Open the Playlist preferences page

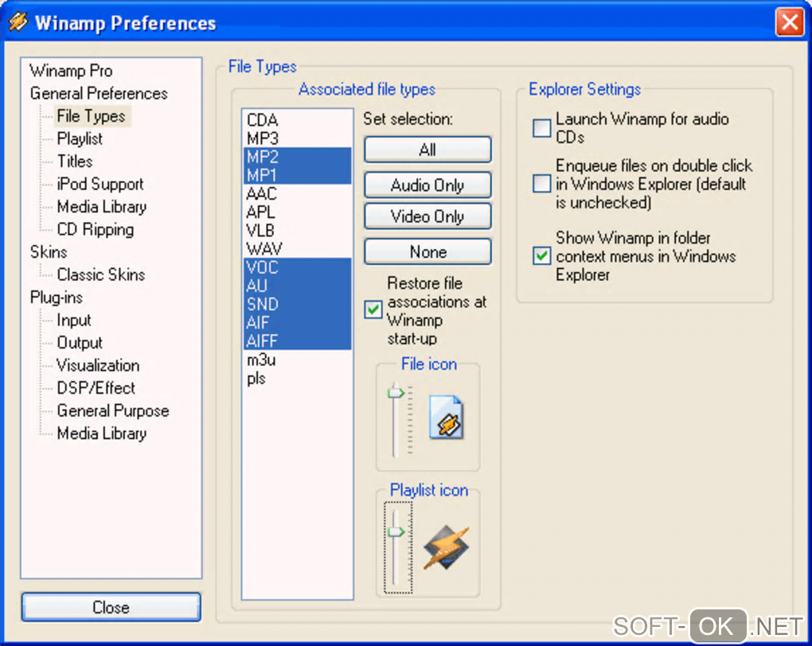pyautogui.click(x=80, y=138)
